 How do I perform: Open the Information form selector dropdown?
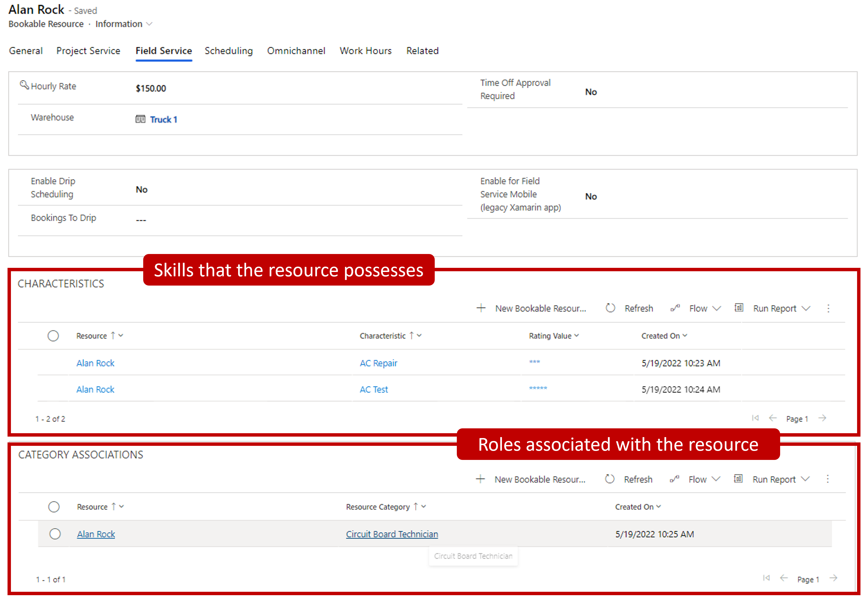(x=150, y=24)
